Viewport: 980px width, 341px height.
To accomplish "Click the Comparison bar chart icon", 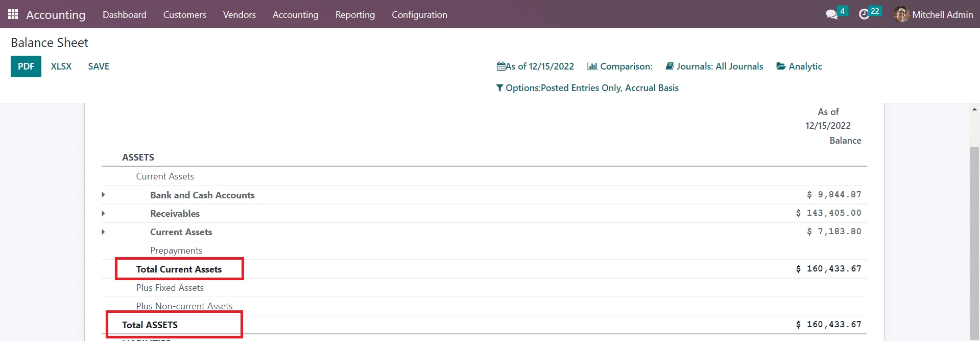I will [592, 66].
